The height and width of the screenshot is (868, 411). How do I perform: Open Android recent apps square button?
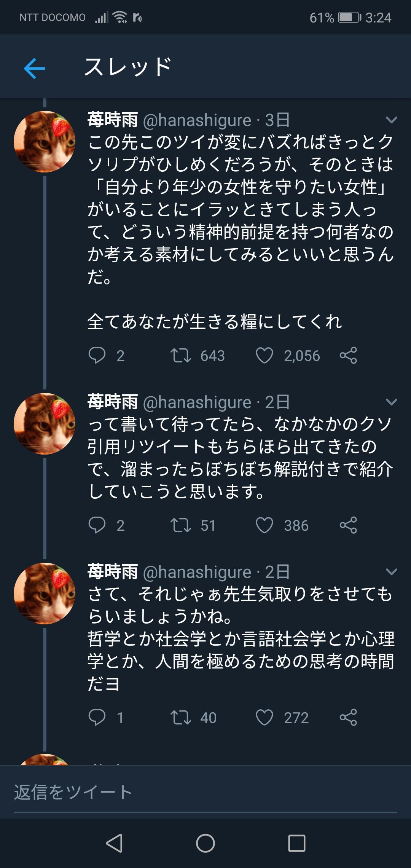(297, 843)
